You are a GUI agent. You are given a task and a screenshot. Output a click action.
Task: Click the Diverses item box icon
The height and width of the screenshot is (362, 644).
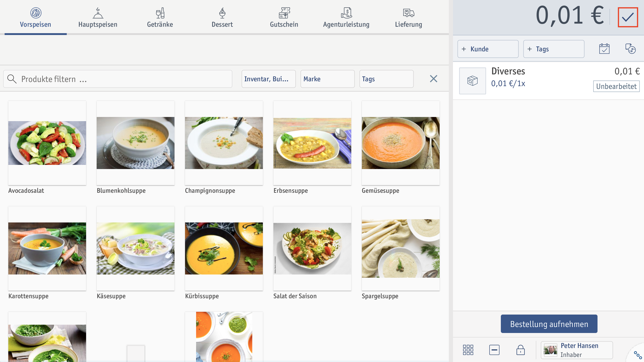click(x=472, y=81)
